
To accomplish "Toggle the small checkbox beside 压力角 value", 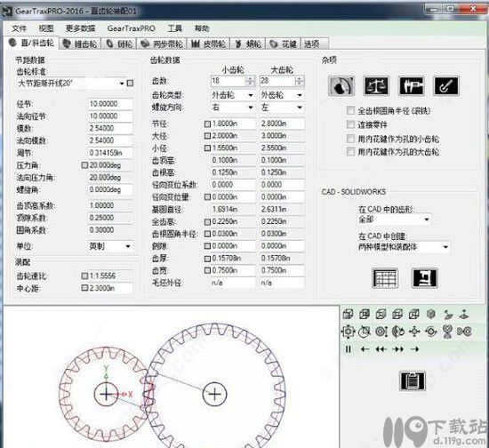I will coord(84,165).
